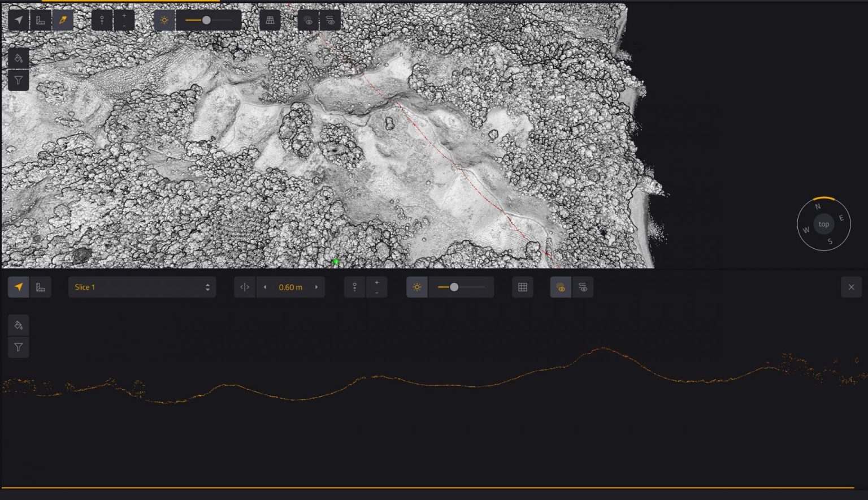Open point size options in slice view

(x=355, y=287)
